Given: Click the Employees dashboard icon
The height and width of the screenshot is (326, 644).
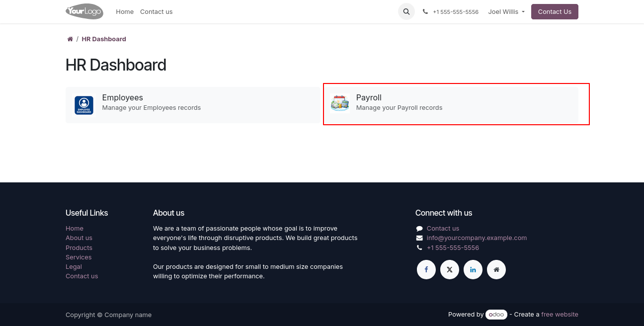Looking at the screenshot, I should (x=84, y=105).
